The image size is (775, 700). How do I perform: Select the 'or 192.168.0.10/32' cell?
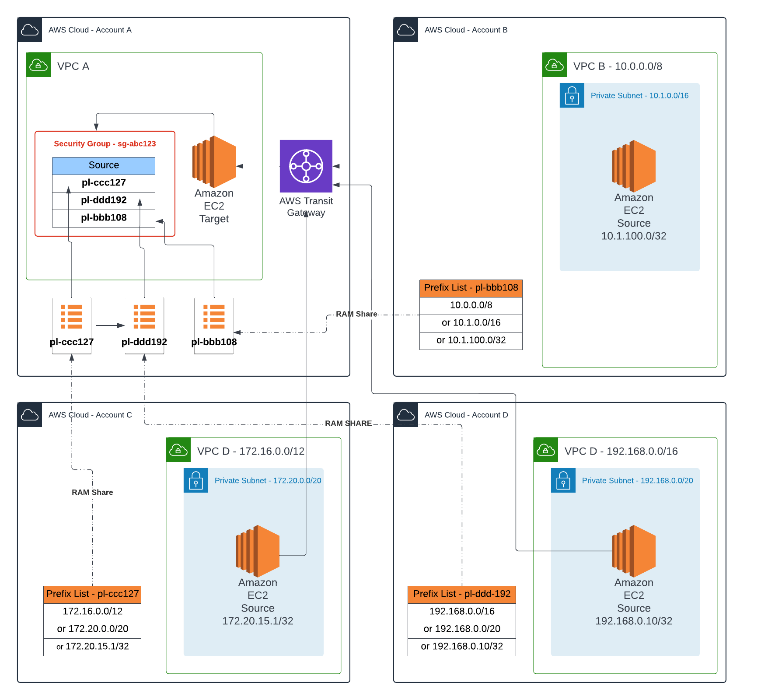coord(462,647)
